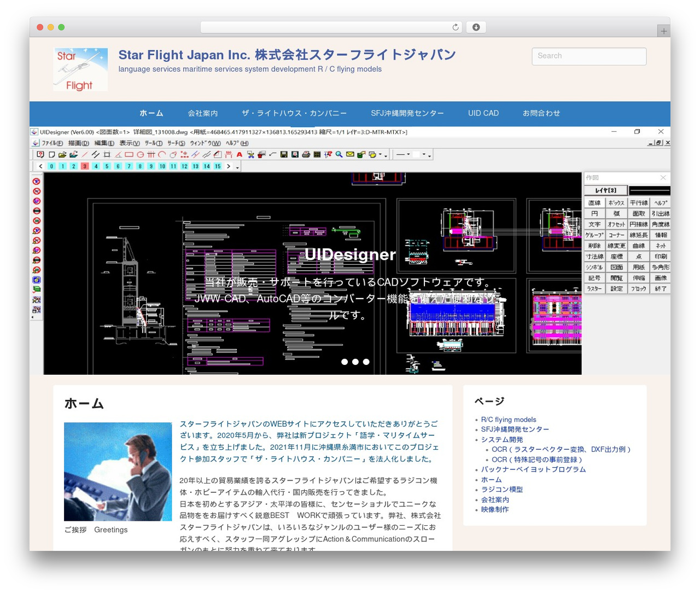Select the red rectangle box tool in the UIDesigner toolbar

tap(129, 154)
